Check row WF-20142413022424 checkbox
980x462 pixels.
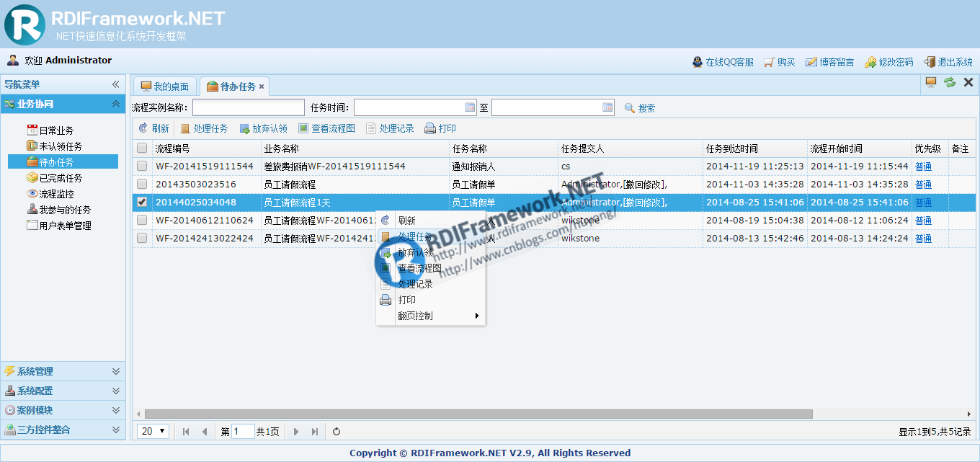click(x=142, y=239)
